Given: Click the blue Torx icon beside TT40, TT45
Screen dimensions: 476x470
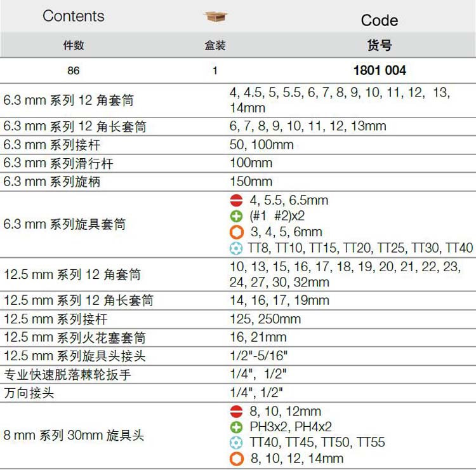Looking at the screenshot, I should point(236,443).
